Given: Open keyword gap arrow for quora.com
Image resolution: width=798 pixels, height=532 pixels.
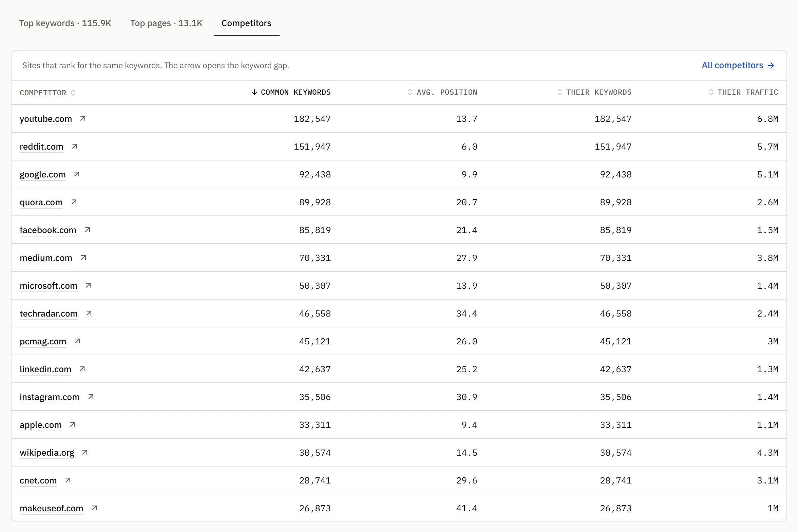Looking at the screenshot, I should point(74,202).
